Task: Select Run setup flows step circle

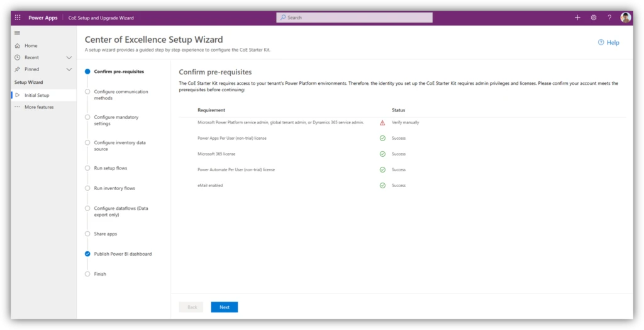Action: pyautogui.click(x=87, y=168)
